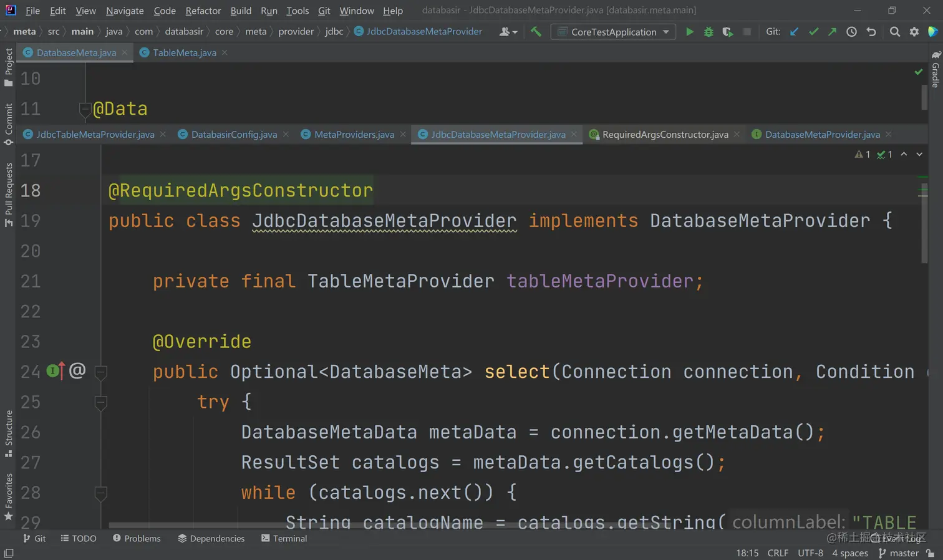This screenshot has height=560, width=943.
Task: Click the IntelliJ IDEA logo icon
Action: (11, 10)
